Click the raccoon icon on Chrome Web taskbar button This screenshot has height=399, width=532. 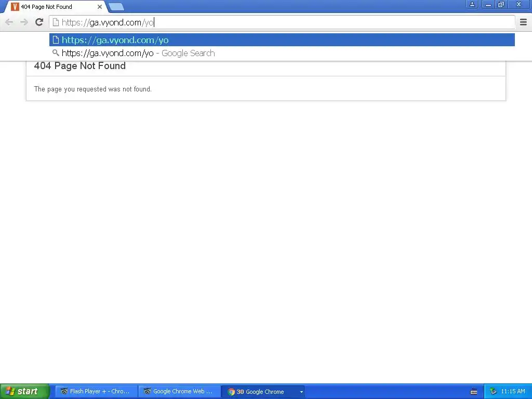(x=147, y=391)
